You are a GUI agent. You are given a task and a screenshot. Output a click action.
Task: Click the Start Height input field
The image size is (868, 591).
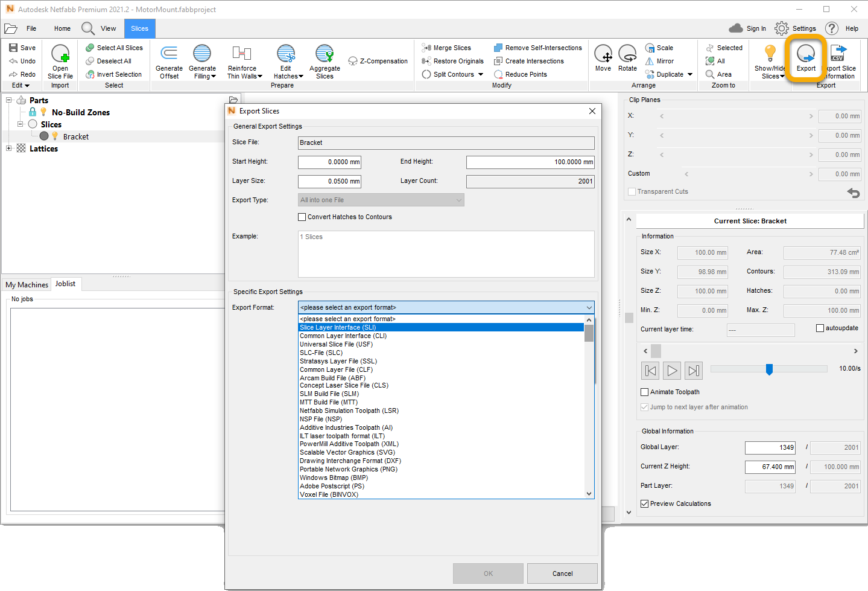pos(329,162)
